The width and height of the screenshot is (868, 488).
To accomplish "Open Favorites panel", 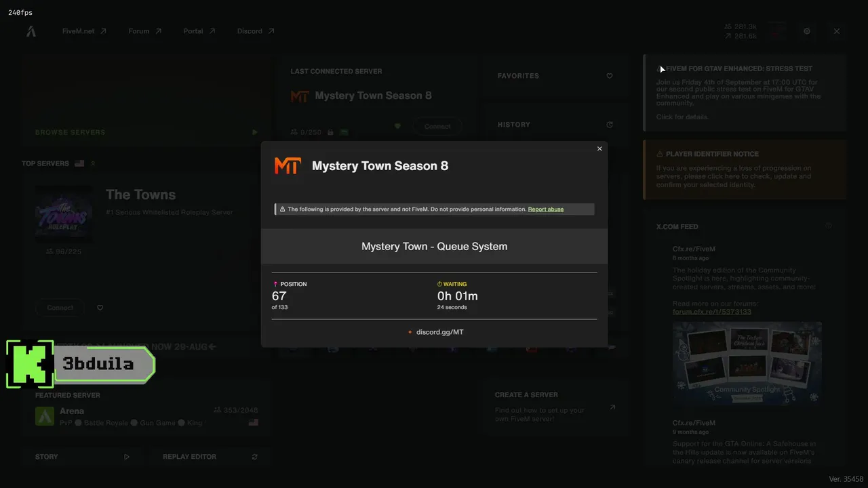I will (x=555, y=76).
